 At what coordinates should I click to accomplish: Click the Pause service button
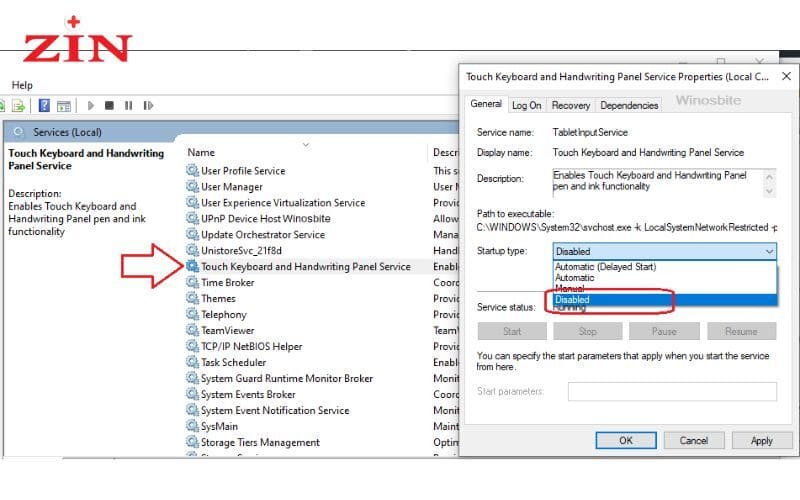point(664,331)
